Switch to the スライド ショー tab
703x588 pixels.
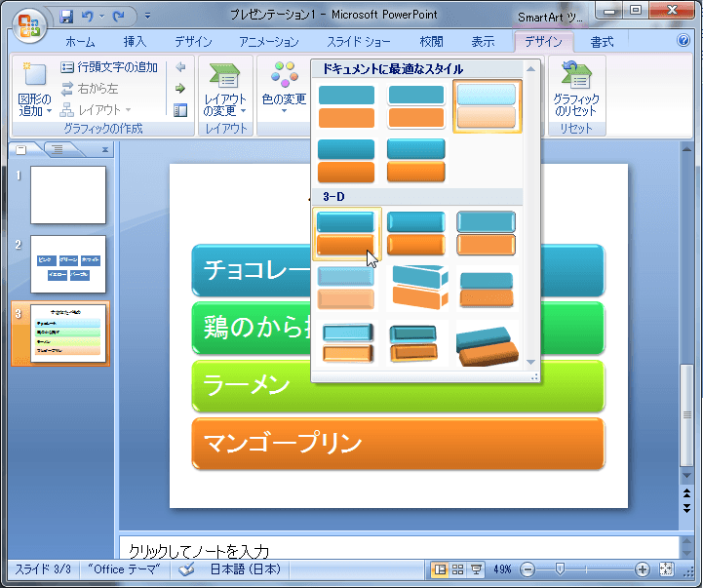(359, 42)
